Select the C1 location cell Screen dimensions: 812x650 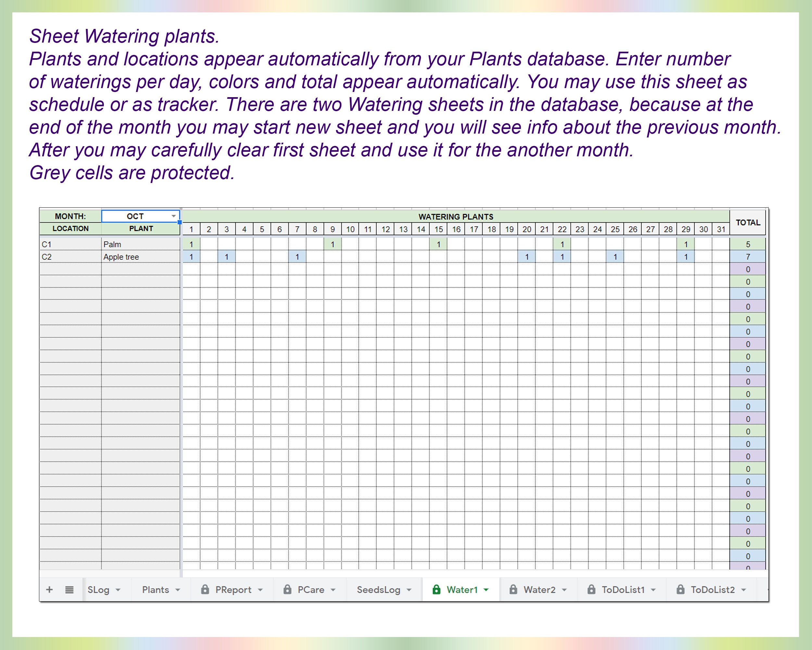70,244
